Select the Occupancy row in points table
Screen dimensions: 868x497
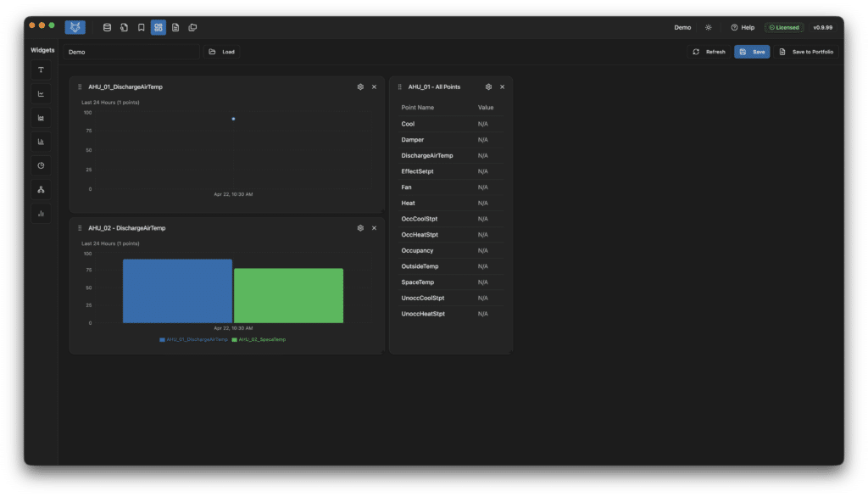coord(451,250)
